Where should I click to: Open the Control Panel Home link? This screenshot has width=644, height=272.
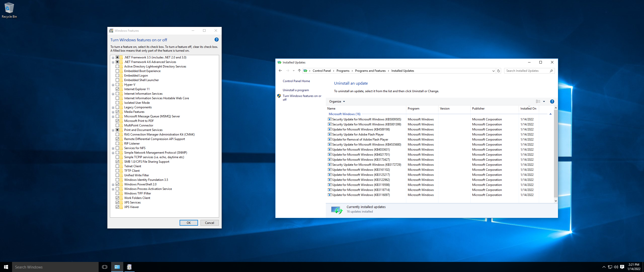tap(296, 81)
